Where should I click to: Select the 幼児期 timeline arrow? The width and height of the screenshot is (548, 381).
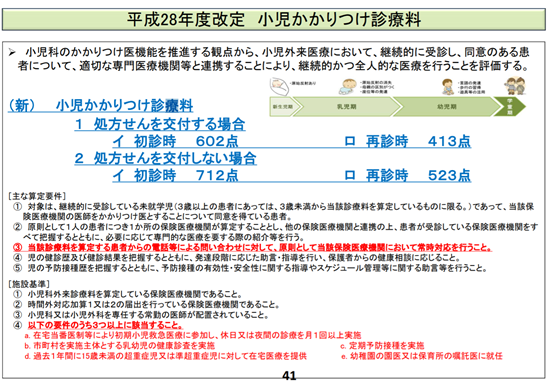point(447,107)
